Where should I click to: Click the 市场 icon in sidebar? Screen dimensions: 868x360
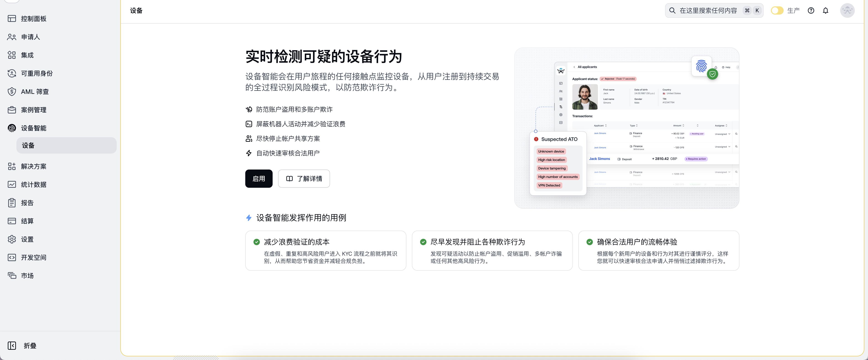tap(12, 275)
